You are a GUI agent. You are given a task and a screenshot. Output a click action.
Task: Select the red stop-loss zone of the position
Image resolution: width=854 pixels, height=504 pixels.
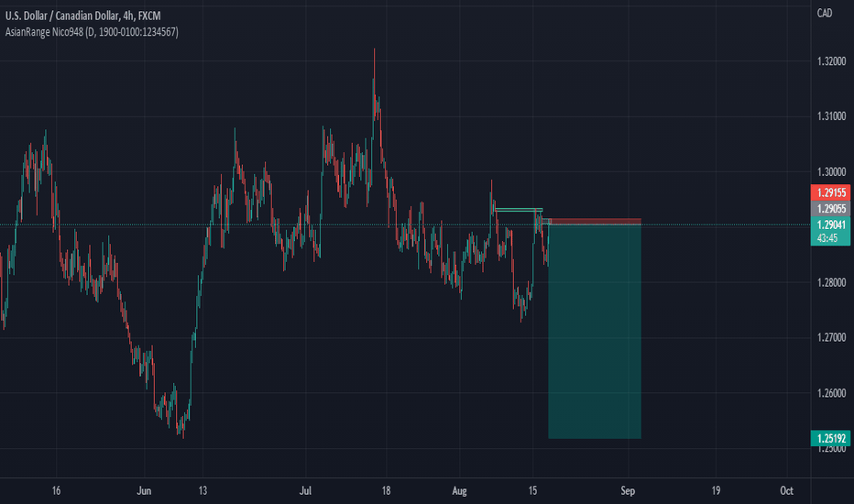(595, 222)
